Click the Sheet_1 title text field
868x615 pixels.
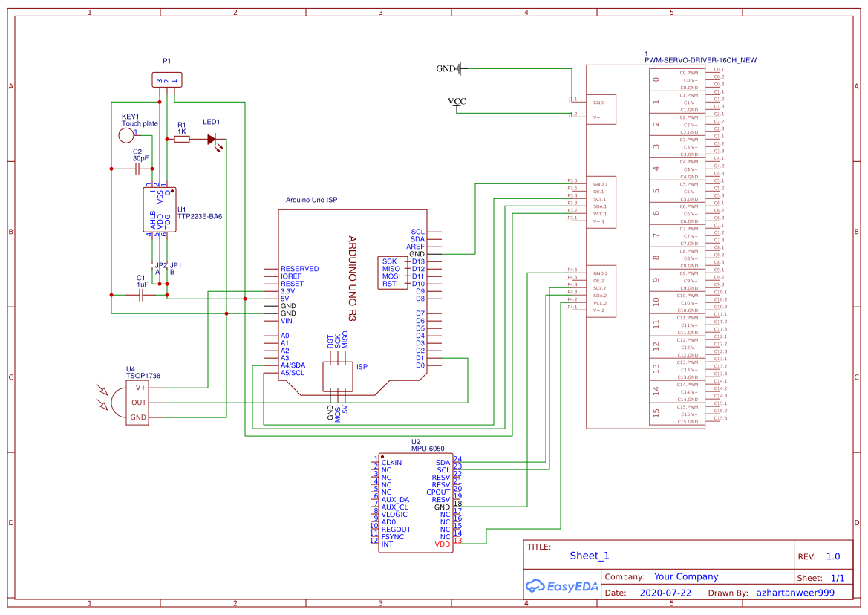[x=588, y=555]
